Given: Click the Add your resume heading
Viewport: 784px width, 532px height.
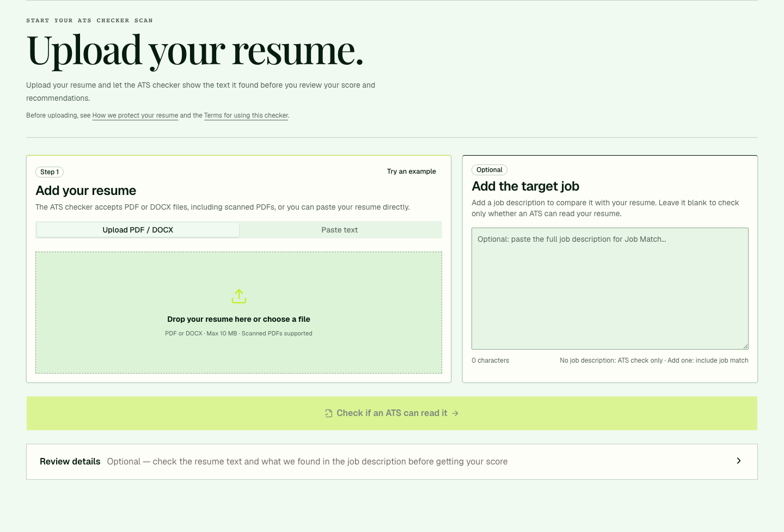Looking at the screenshot, I should [x=86, y=191].
